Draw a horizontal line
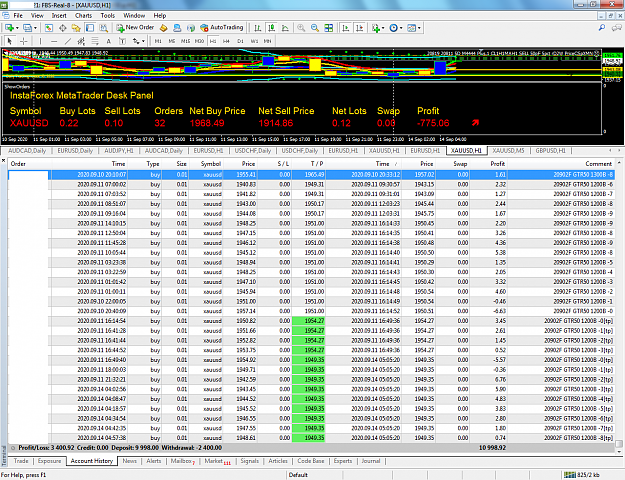The height and width of the screenshot is (480, 625). pyautogui.click(x=54, y=41)
